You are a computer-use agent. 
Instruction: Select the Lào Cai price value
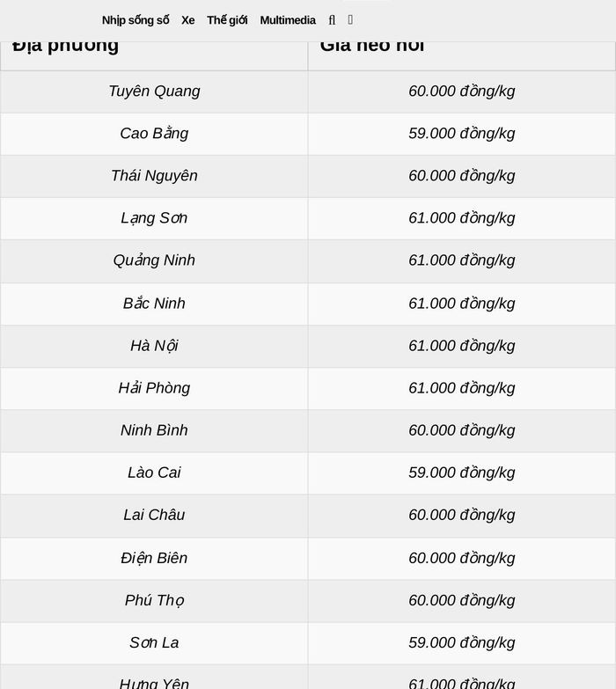pos(462,473)
